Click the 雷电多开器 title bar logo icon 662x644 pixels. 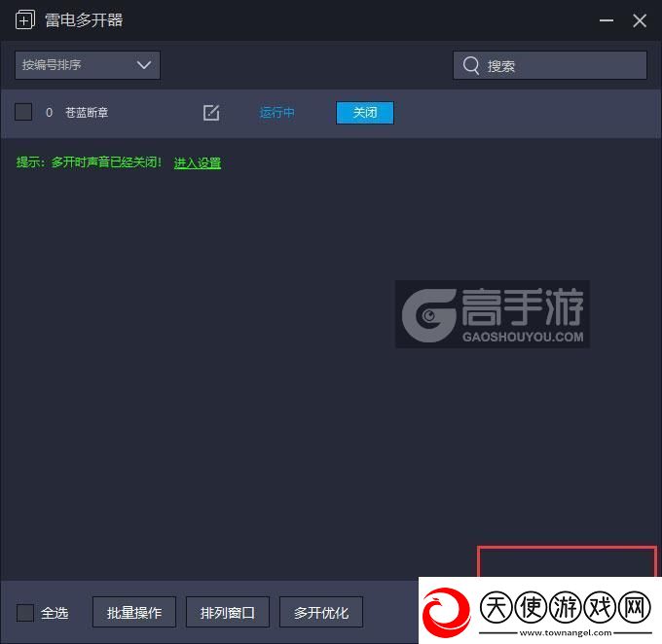pos(25,19)
